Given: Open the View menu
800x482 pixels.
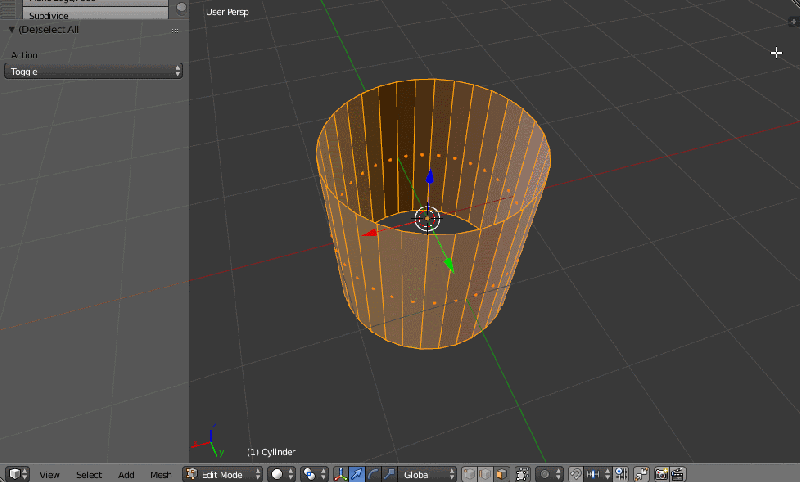Looking at the screenshot, I should click(x=49, y=475).
